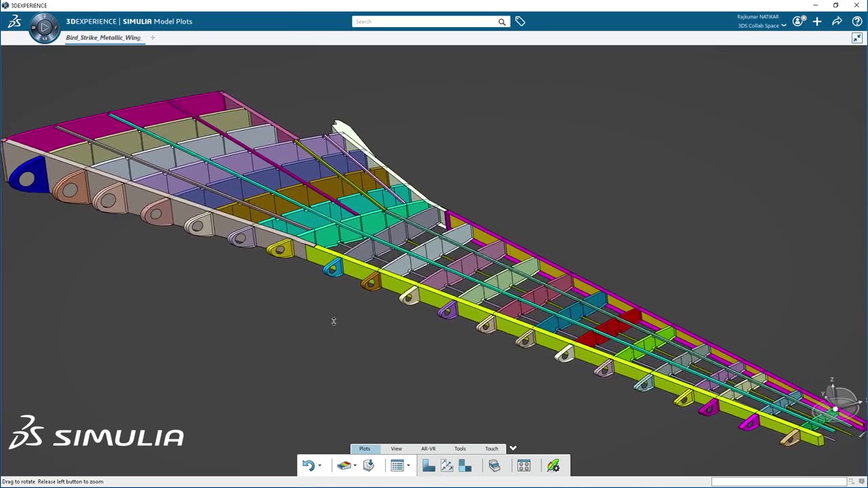This screenshot has width=868, height=488.
Task: Click the contour plot icon
Action: click(344, 466)
